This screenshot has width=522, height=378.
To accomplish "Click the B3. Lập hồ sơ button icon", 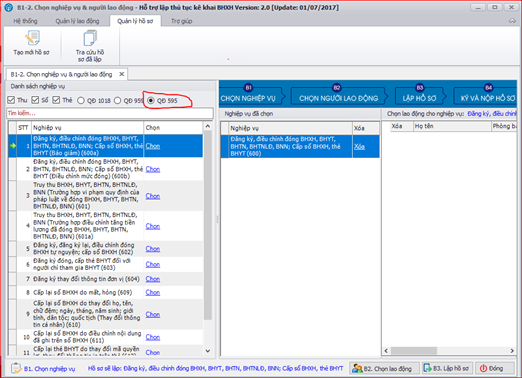I will click(x=427, y=368).
